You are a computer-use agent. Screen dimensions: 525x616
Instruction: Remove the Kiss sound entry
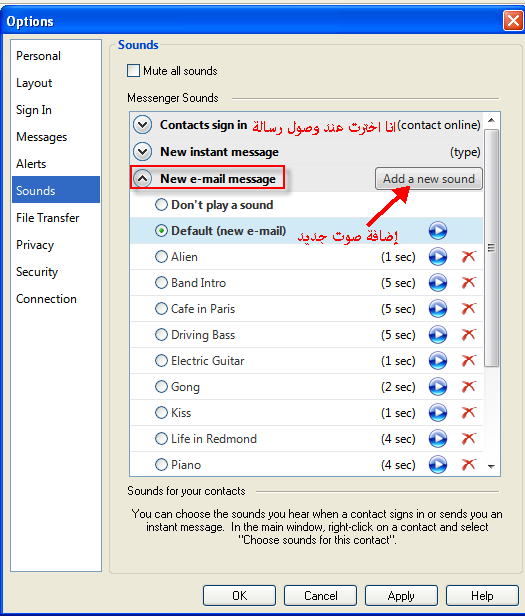pos(468,412)
